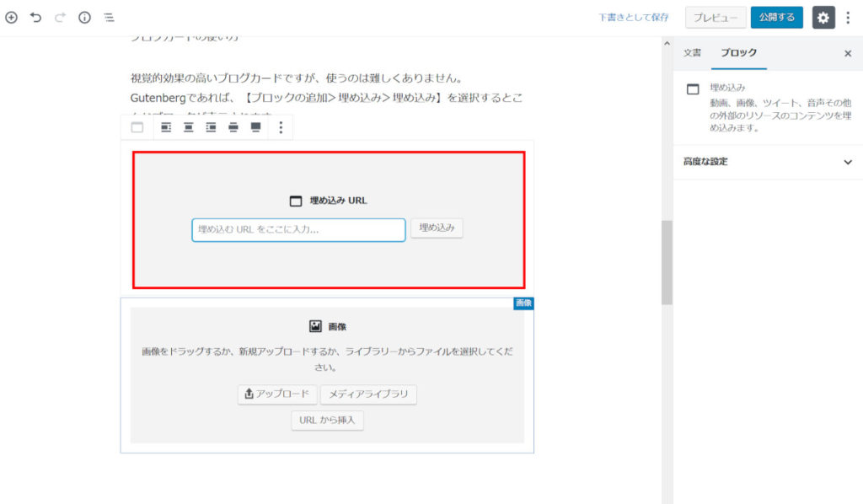863x504 pixels.
Task: Open the more tools vertical dots menu
Action: [x=848, y=18]
